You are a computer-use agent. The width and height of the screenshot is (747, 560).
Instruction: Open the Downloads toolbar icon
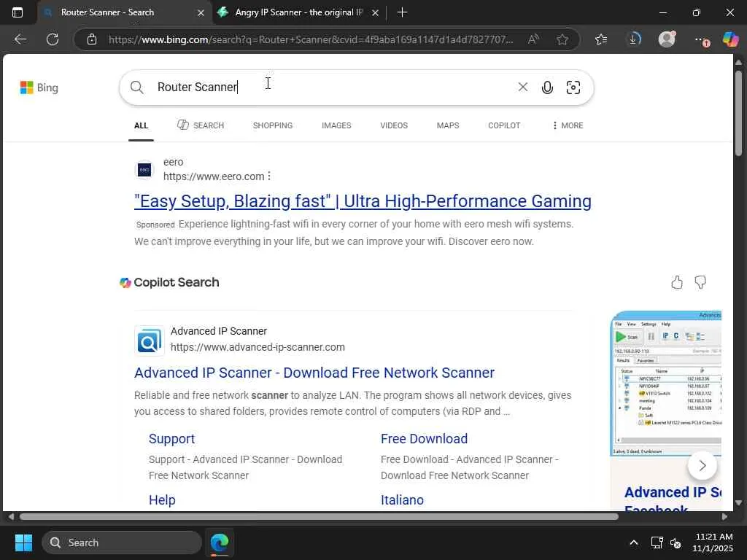pyautogui.click(x=634, y=39)
